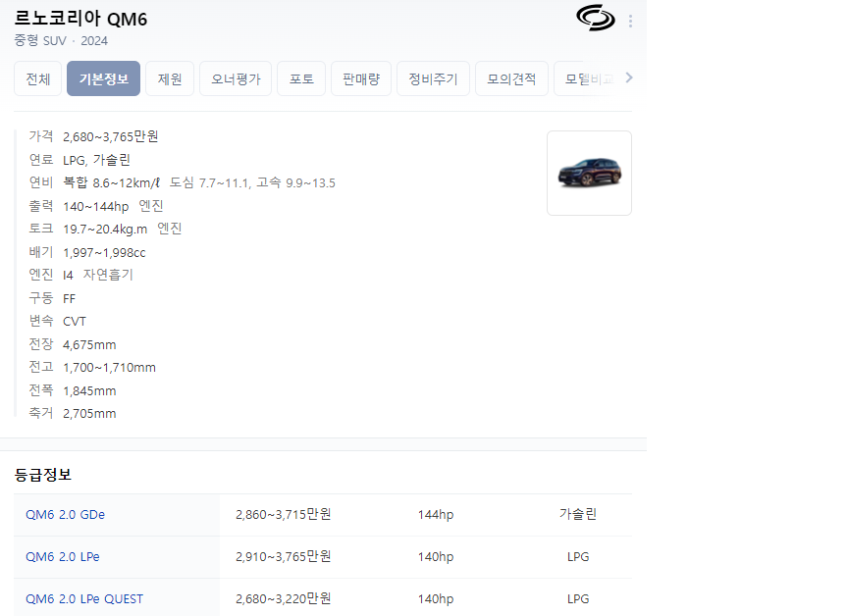Click the subtitle 중형 SUV · 2024
This screenshot has height=616, width=848.
coord(61,40)
